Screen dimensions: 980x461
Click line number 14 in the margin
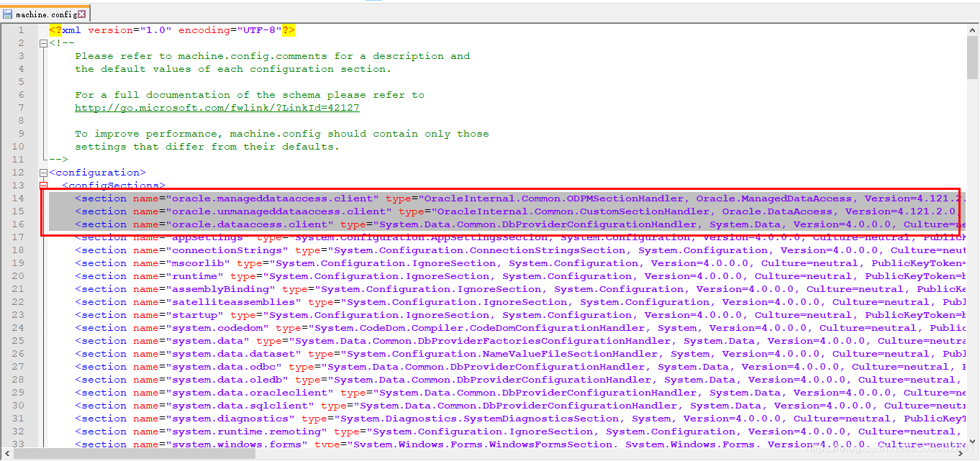[x=18, y=198]
